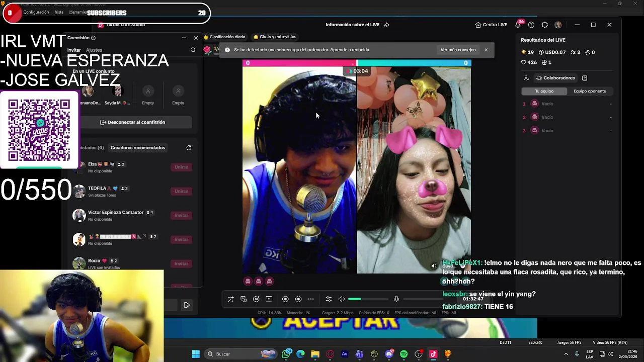Open the Clasificación diaria tab
This screenshot has width=644, height=362.
coord(224,37)
